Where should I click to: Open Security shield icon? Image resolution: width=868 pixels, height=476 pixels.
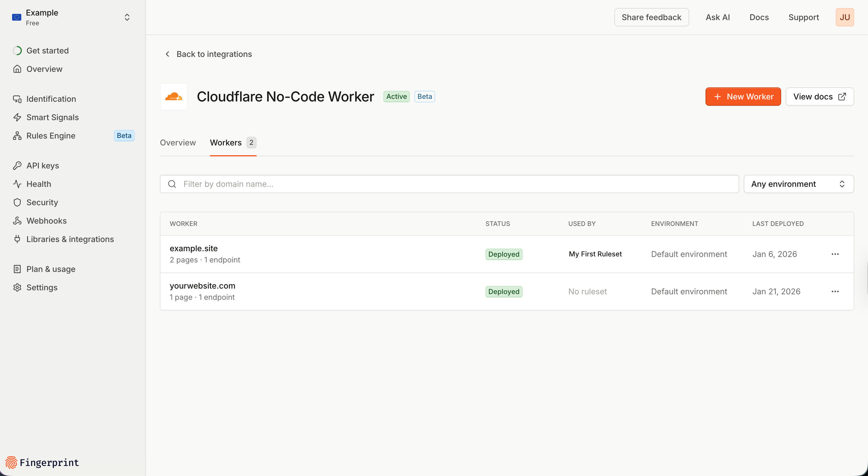(17, 202)
